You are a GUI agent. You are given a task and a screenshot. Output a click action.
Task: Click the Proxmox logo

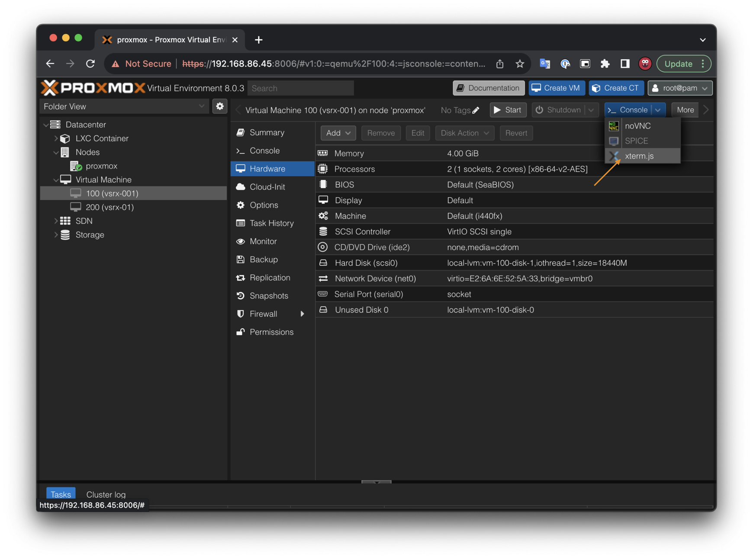click(x=93, y=88)
